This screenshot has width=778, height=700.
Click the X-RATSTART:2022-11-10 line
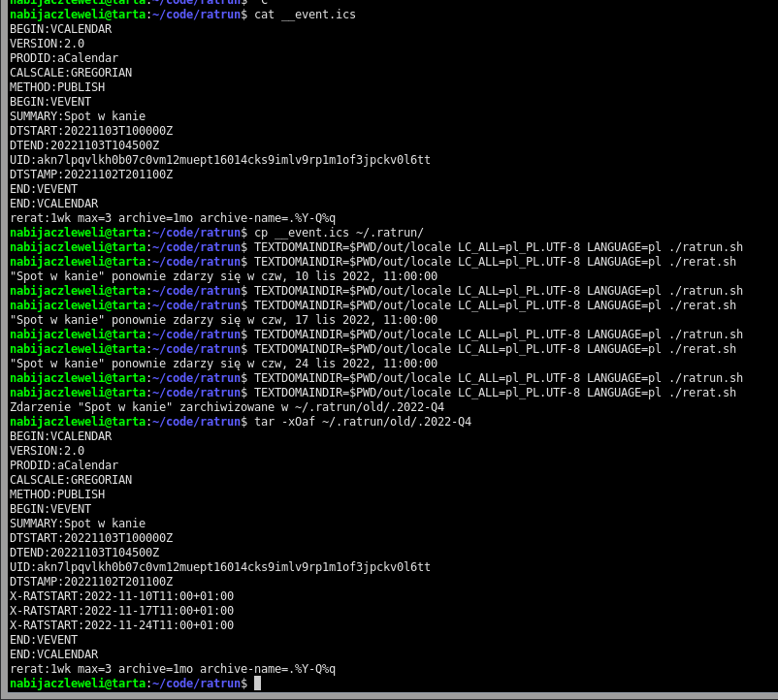click(x=121, y=596)
